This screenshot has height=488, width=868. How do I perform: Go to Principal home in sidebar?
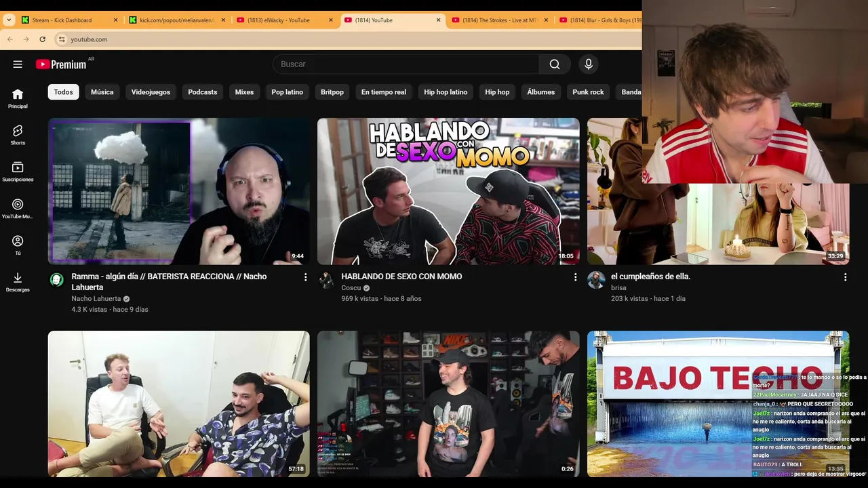[18, 98]
